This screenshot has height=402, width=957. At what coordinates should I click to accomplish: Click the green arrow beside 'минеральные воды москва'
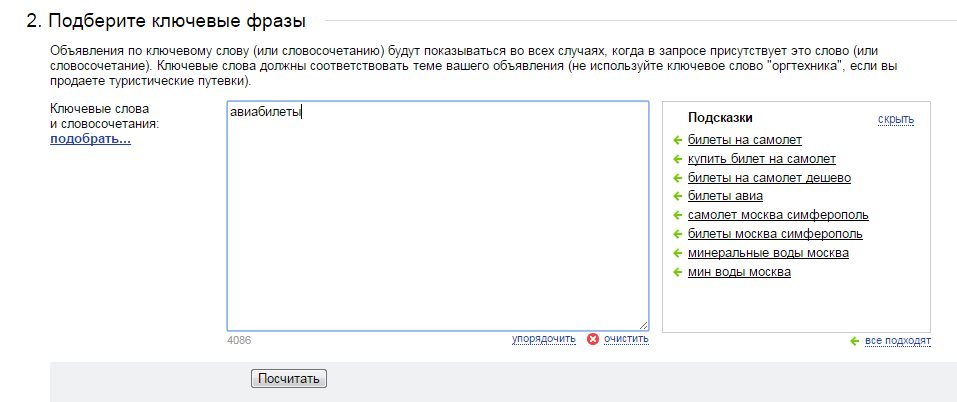point(677,253)
